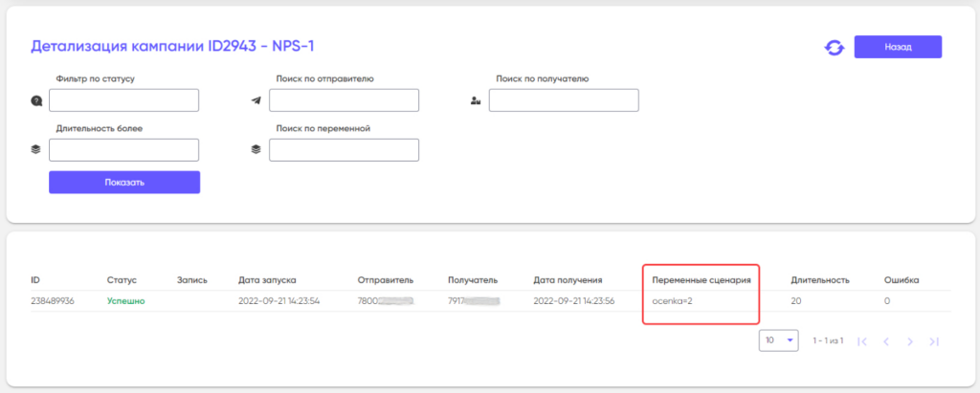Go to the previous results page
The image size is (980, 393).
[x=886, y=341]
